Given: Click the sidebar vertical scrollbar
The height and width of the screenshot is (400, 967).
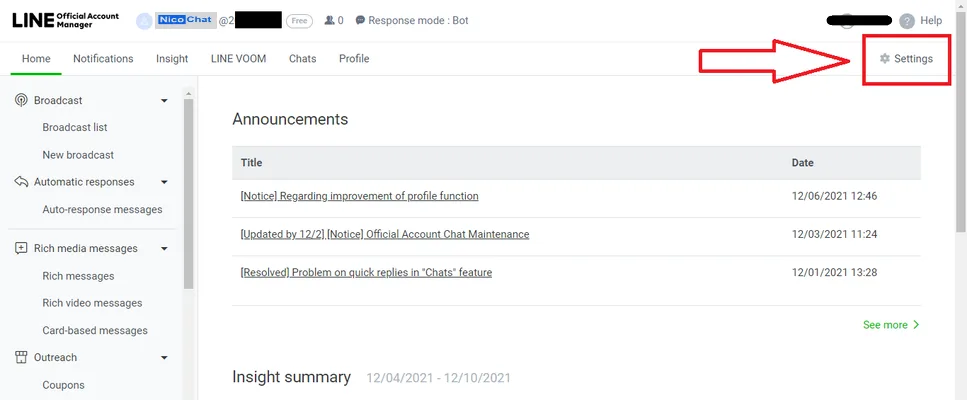Looking at the screenshot, I should pos(189,194).
